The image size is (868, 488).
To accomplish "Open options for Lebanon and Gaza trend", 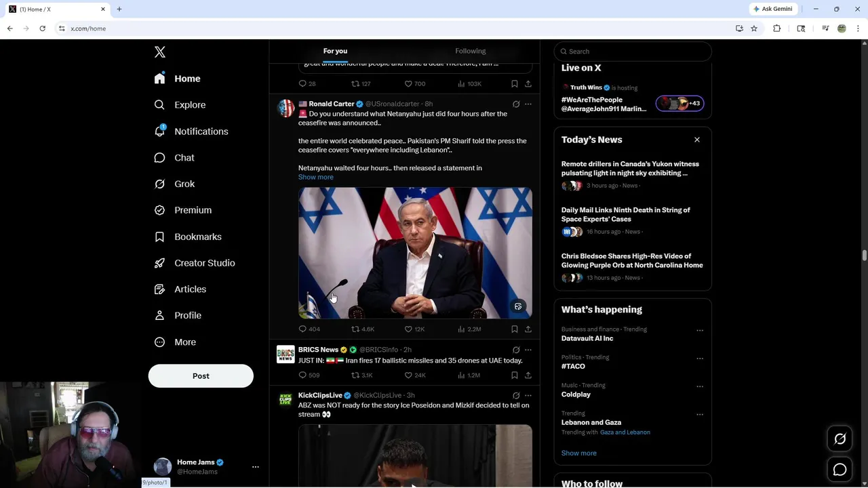I will tap(700, 415).
